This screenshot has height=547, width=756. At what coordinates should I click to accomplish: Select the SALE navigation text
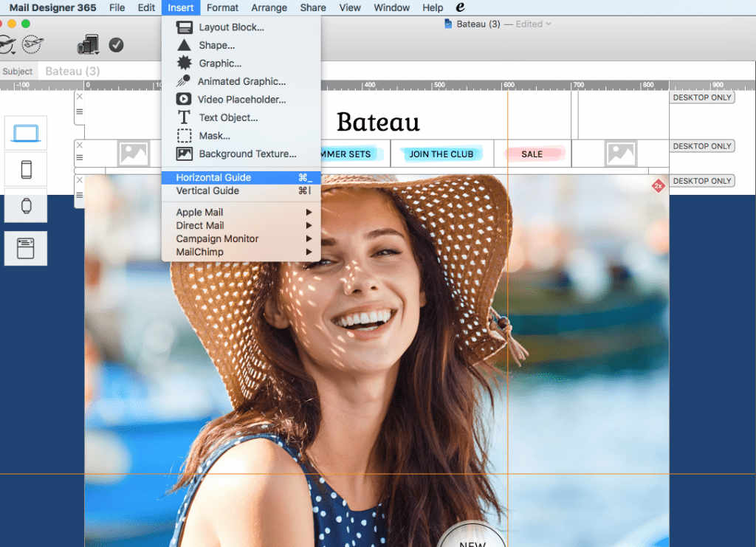pyautogui.click(x=532, y=154)
